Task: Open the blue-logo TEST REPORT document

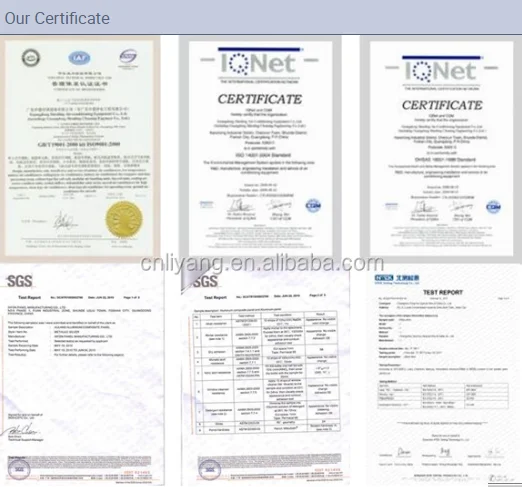Action: pos(443,374)
